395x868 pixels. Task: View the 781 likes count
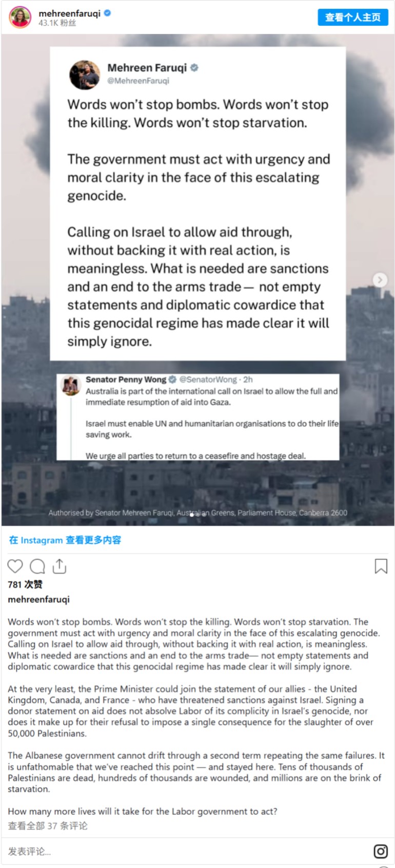pyautogui.click(x=25, y=584)
